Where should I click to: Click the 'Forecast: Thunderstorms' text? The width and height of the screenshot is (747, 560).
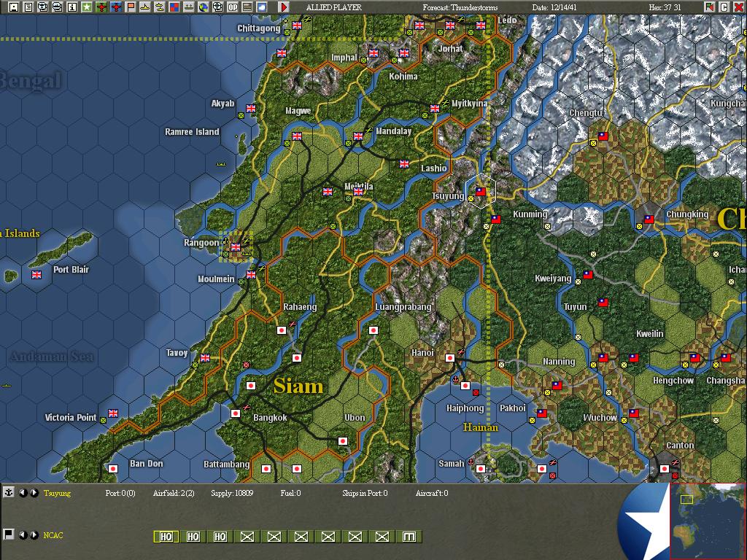[460, 7]
